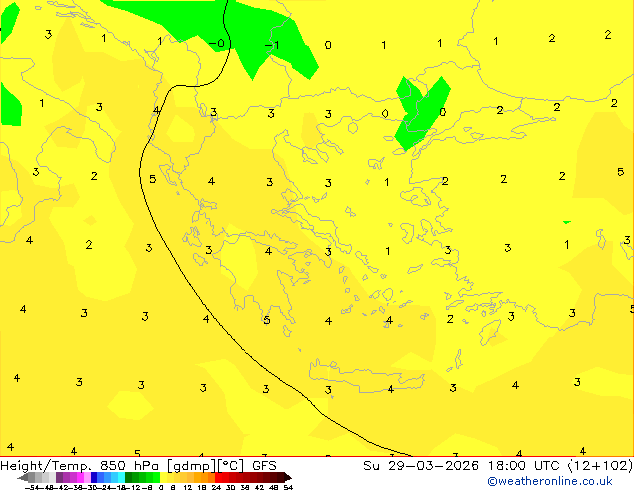Screen dimensions: 634x490
Task: Click the '54' label ending the color scale
Action: tap(288, 488)
